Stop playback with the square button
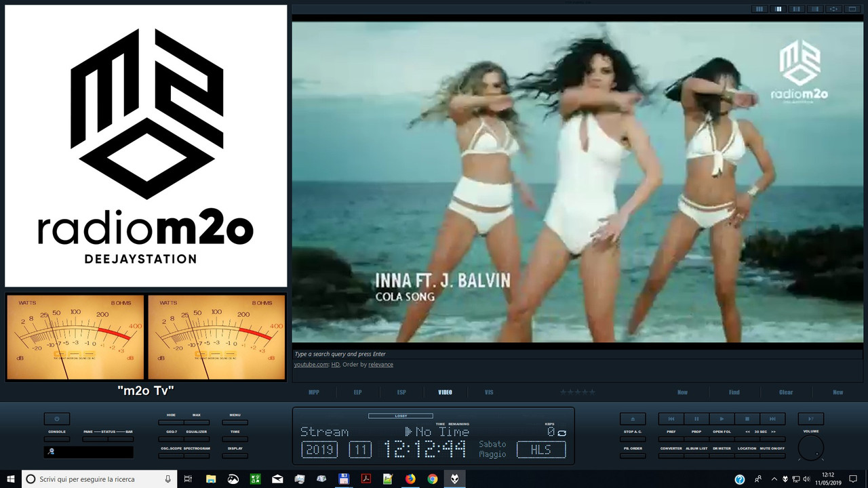 747,419
